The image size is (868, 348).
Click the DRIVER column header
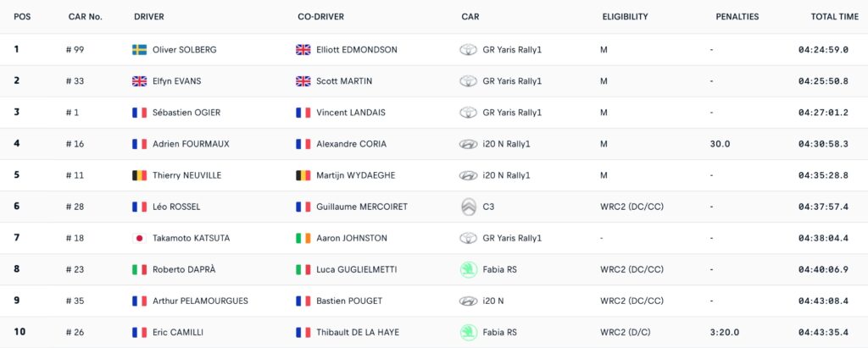149,17
